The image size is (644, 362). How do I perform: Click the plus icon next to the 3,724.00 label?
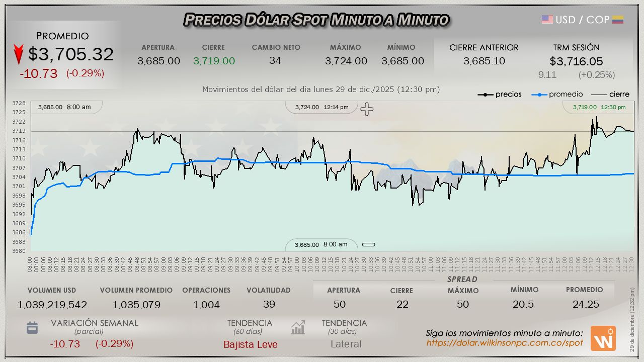click(x=367, y=109)
